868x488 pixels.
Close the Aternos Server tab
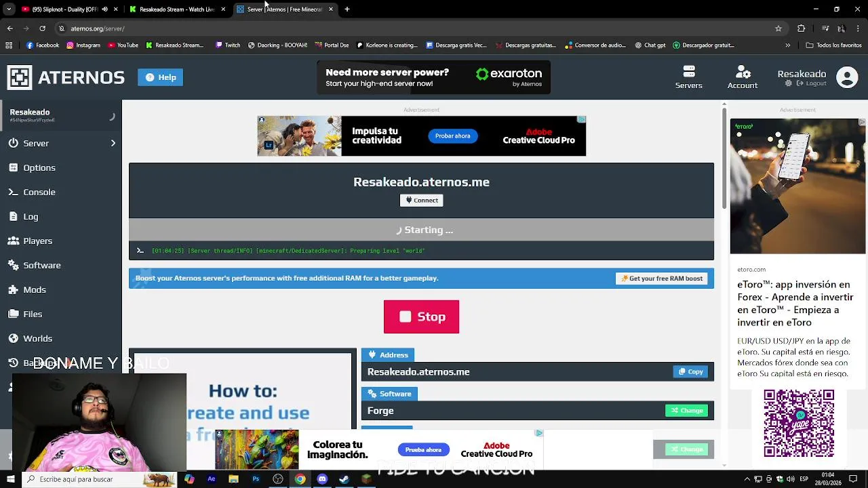(331, 9)
